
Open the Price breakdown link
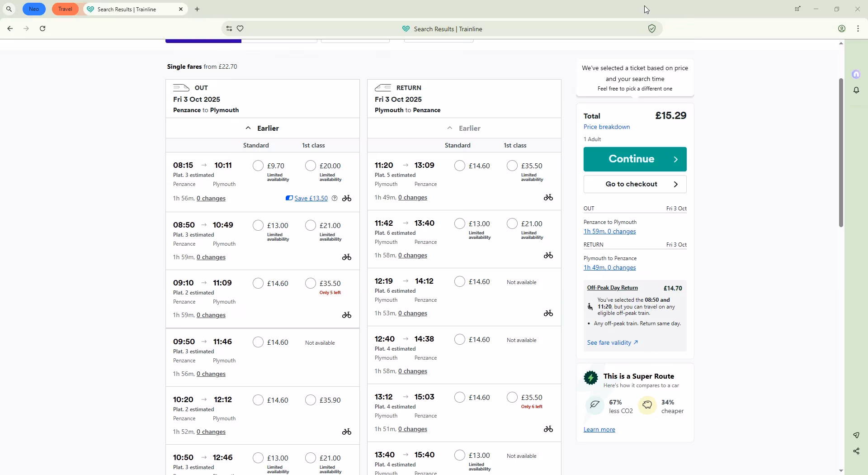[x=606, y=127]
